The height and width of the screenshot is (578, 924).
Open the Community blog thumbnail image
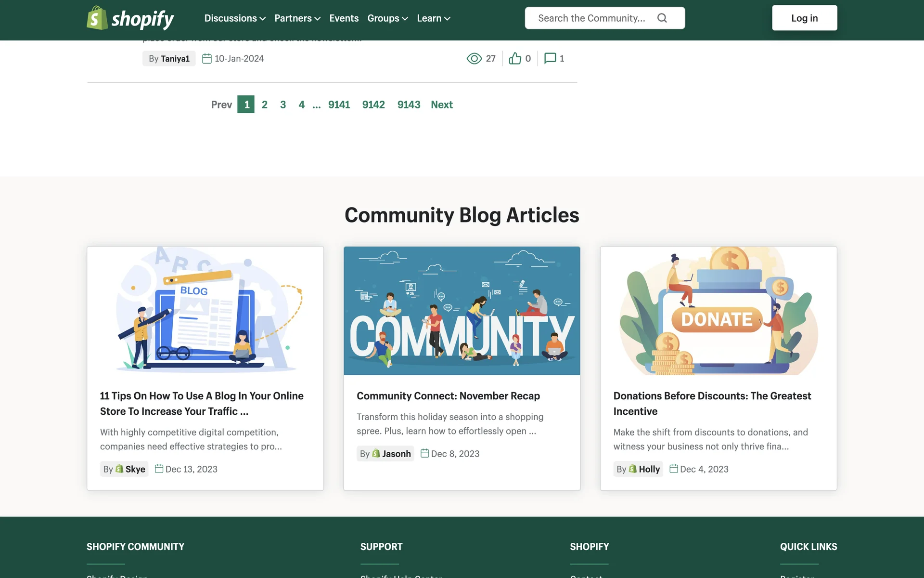[462, 311]
